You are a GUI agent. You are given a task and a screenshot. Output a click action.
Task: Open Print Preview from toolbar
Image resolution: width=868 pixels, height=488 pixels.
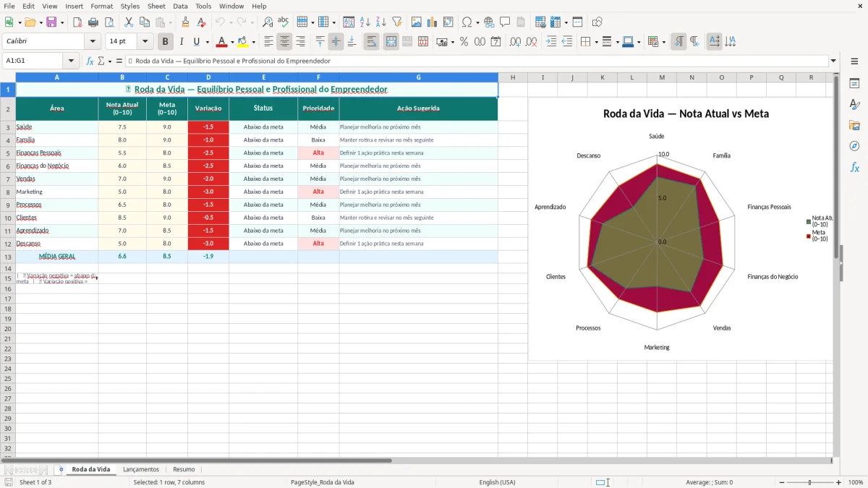coord(109,22)
